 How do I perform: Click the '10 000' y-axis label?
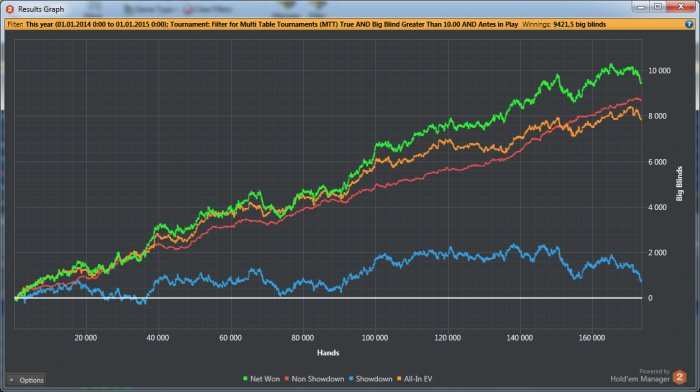coord(659,71)
